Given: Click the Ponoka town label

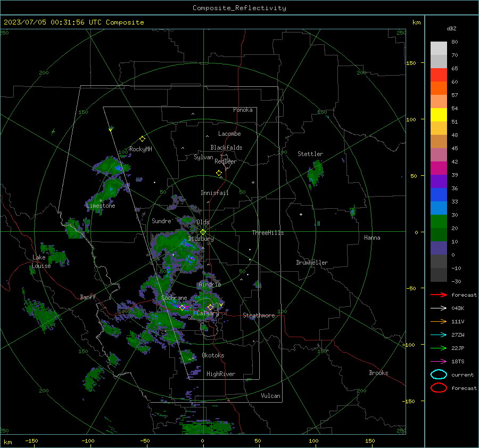Looking at the screenshot, I should [243, 110].
